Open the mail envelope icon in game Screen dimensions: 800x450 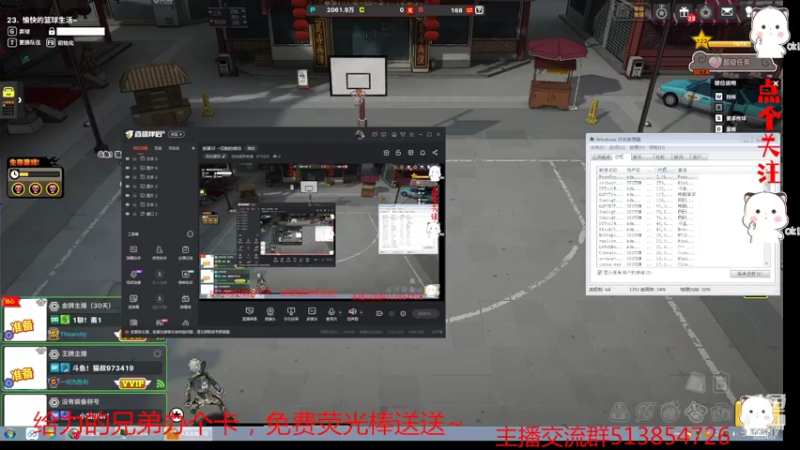point(727,11)
